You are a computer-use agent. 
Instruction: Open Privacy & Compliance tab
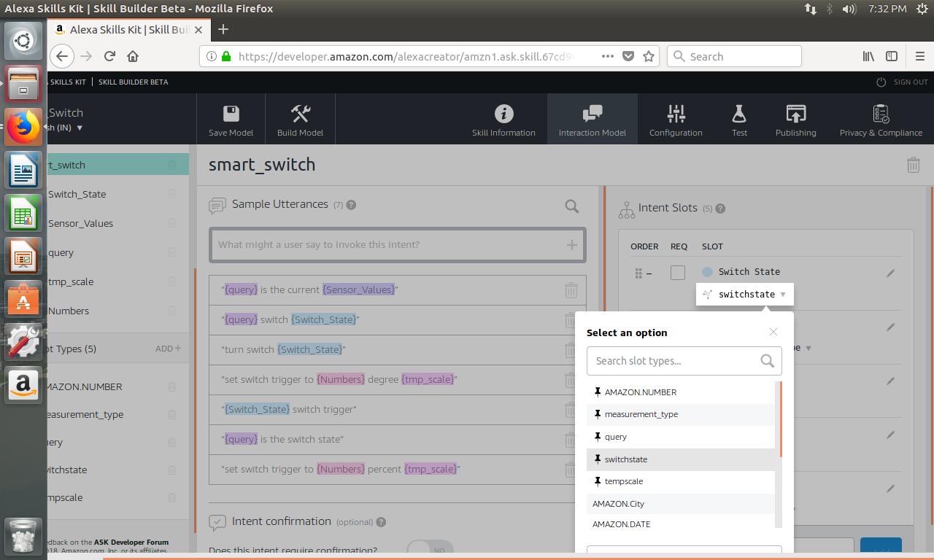881,120
